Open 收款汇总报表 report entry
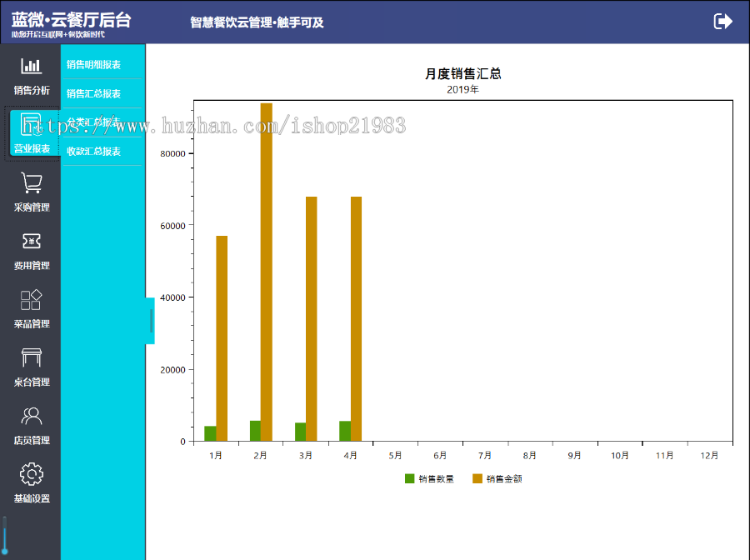The width and height of the screenshot is (750, 560). point(94,152)
